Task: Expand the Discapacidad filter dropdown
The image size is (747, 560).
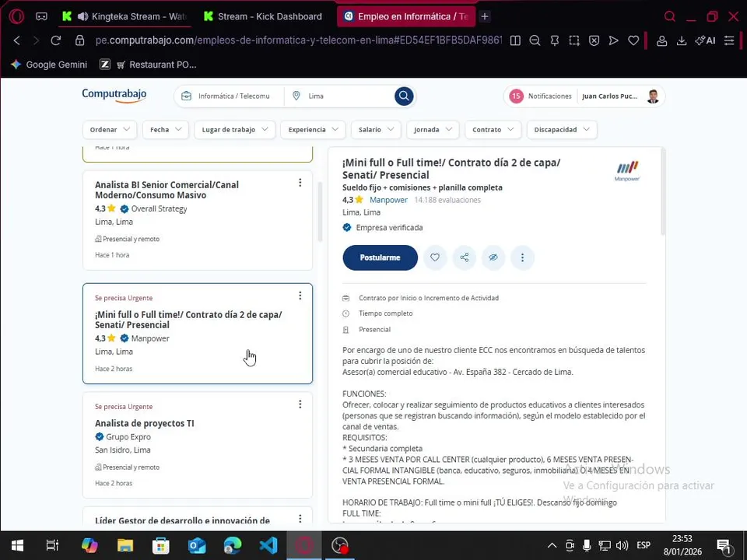Action: (x=562, y=130)
